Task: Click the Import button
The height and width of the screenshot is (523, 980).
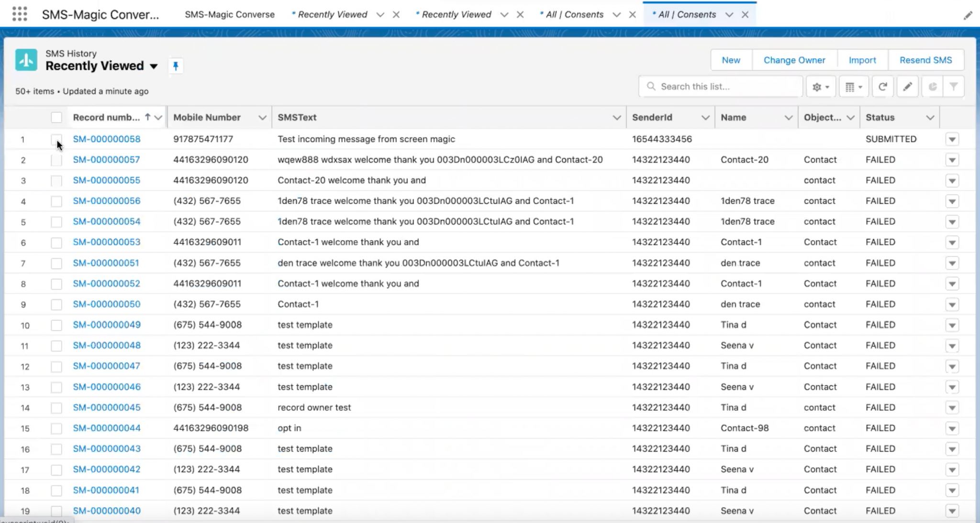Action: (x=862, y=60)
